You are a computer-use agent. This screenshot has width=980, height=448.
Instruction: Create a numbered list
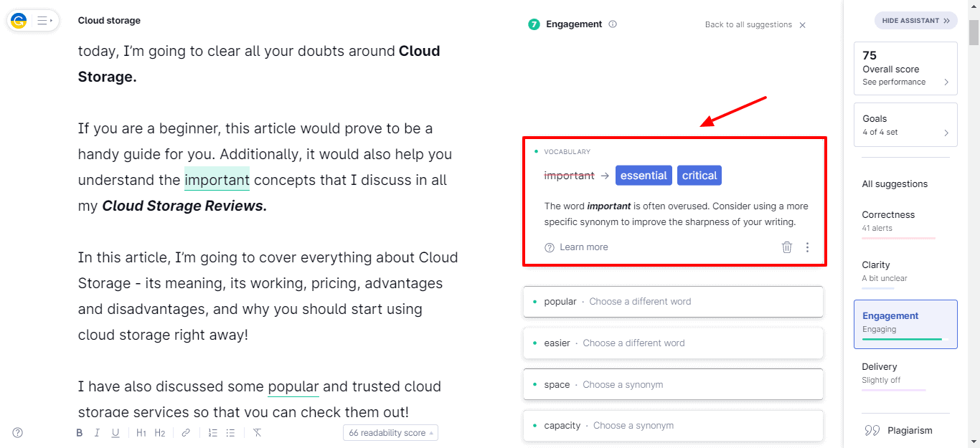point(212,433)
